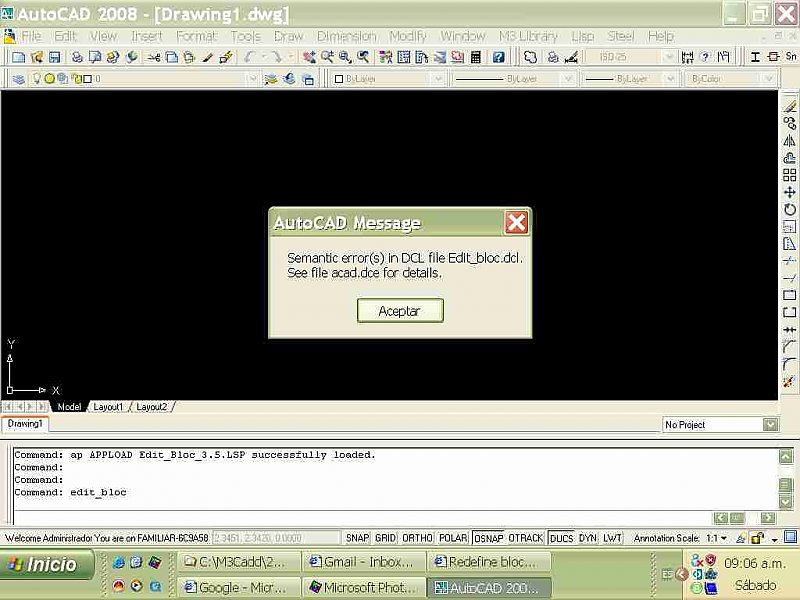
Task: Click the Aceptar button in the message
Action: coord(400,311)
